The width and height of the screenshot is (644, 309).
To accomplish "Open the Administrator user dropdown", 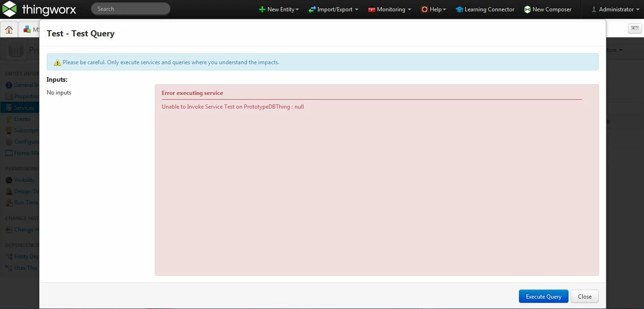I will (615, 9).
